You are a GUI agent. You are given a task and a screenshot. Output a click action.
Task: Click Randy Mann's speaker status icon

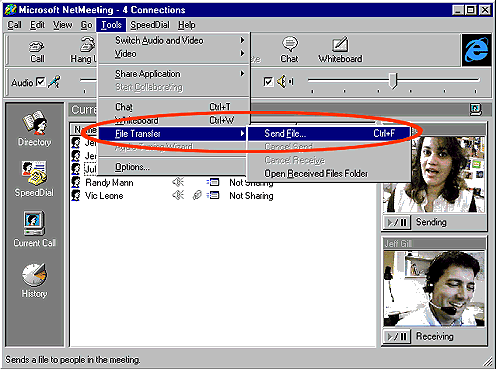pos(178,182)
